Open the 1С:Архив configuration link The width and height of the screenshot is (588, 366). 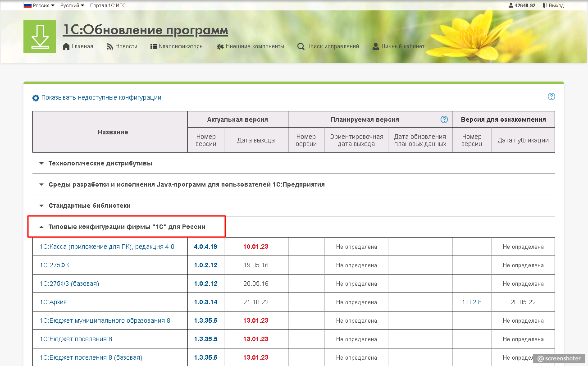tap(53, 302)
